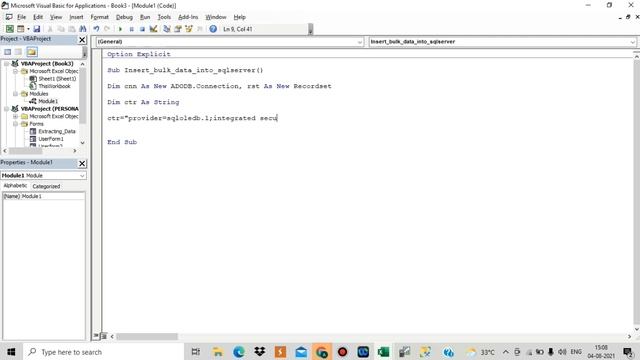Click the Cut scissors toolbar icon
Viewport: 640px width, 360px height.
[50, 29]
